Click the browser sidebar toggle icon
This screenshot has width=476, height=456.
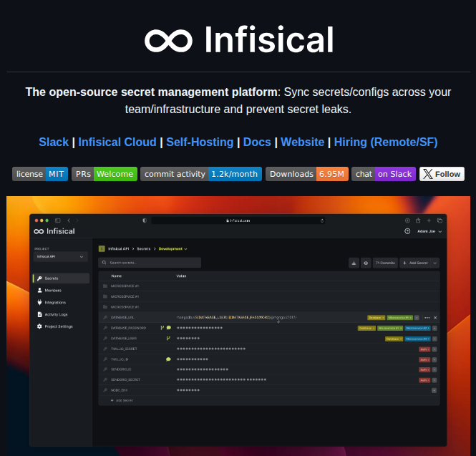(58, 220)
